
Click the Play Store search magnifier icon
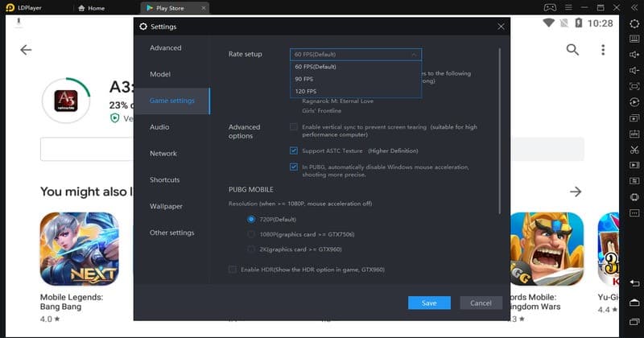[x=572, y=50]
